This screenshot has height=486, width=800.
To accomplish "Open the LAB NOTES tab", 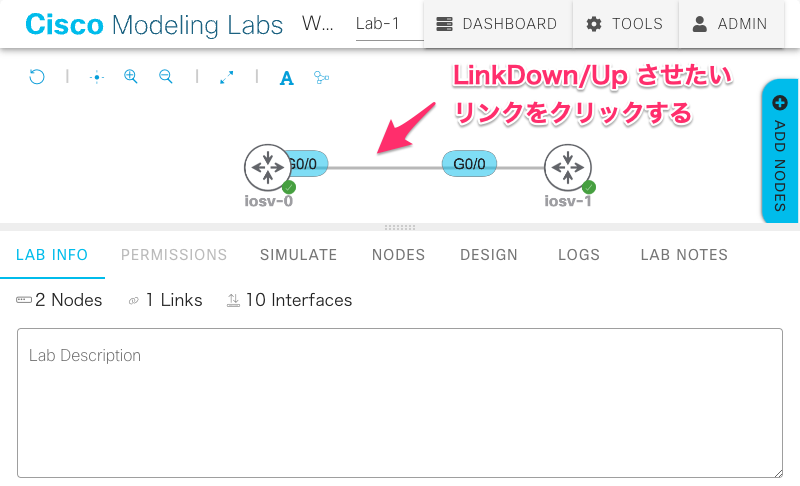I will [684, 254].
